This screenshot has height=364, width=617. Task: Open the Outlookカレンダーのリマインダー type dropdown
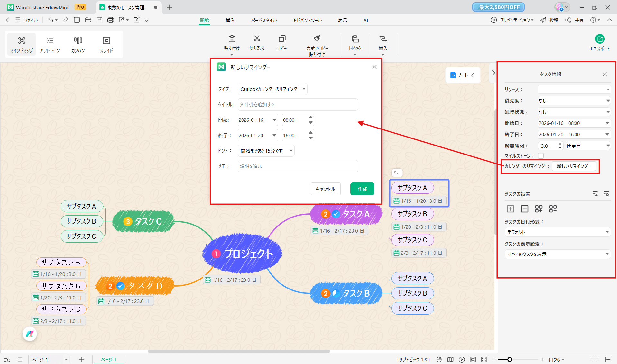pos(272,89)
